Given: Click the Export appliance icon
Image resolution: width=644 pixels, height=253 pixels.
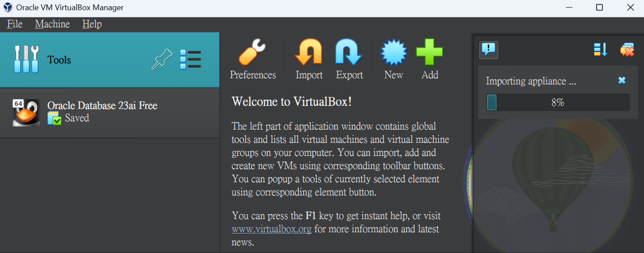Looking at the screenshot, I should pos(349,59).
